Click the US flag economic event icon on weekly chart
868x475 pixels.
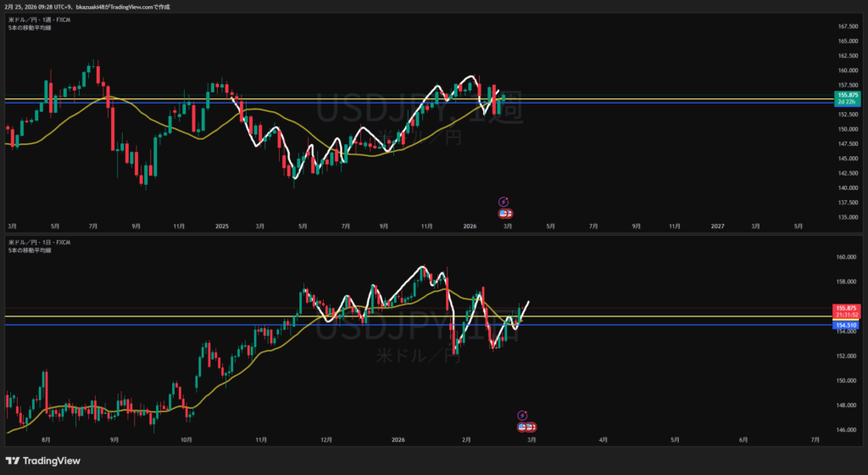504,214
